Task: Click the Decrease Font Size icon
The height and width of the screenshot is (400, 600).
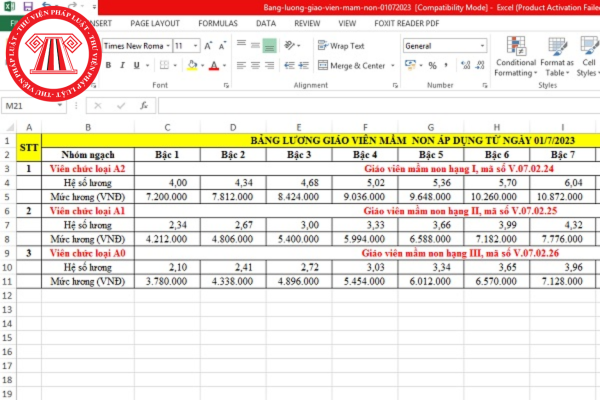Action: point(224,46)
